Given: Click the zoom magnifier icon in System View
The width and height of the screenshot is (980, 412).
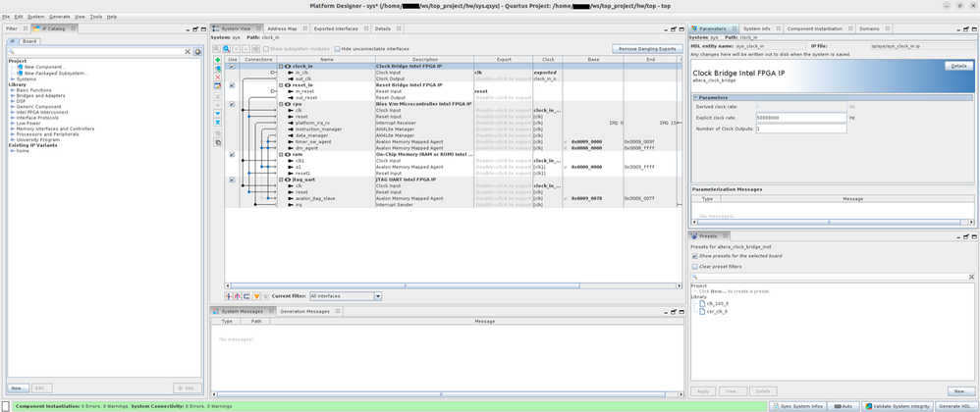Looking at the screenshot, I should click(227, 48).
